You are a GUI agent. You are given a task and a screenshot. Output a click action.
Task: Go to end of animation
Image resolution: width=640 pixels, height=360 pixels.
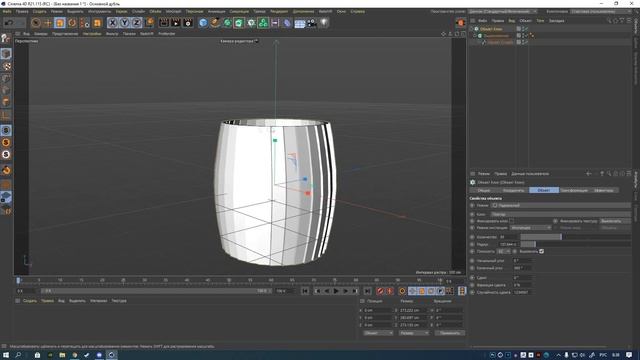[x=367, y=291]
